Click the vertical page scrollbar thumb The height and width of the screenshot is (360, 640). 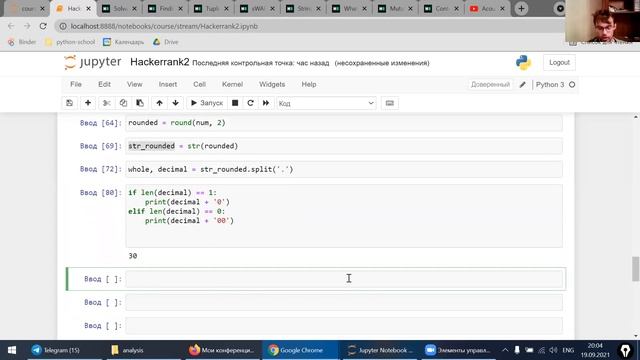point(636,269)
